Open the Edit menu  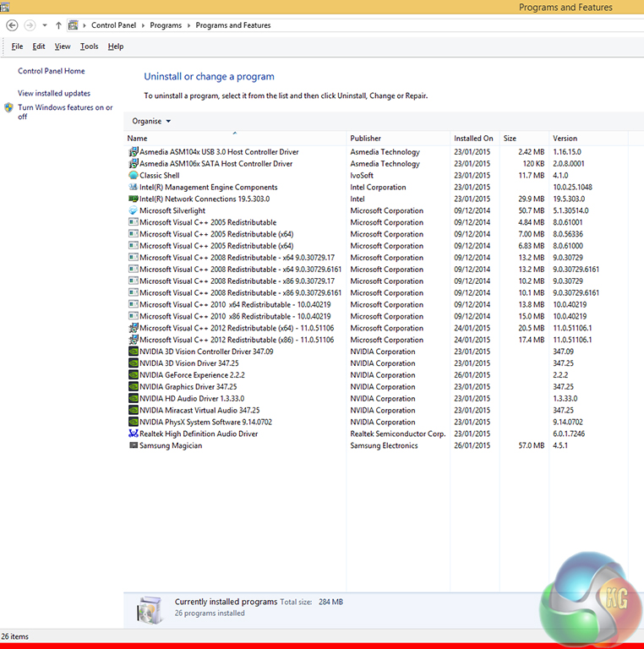39,46
